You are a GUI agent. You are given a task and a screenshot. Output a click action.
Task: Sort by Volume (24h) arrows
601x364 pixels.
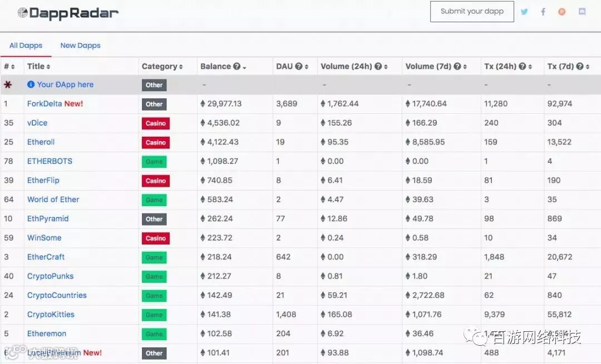point(386,67)
